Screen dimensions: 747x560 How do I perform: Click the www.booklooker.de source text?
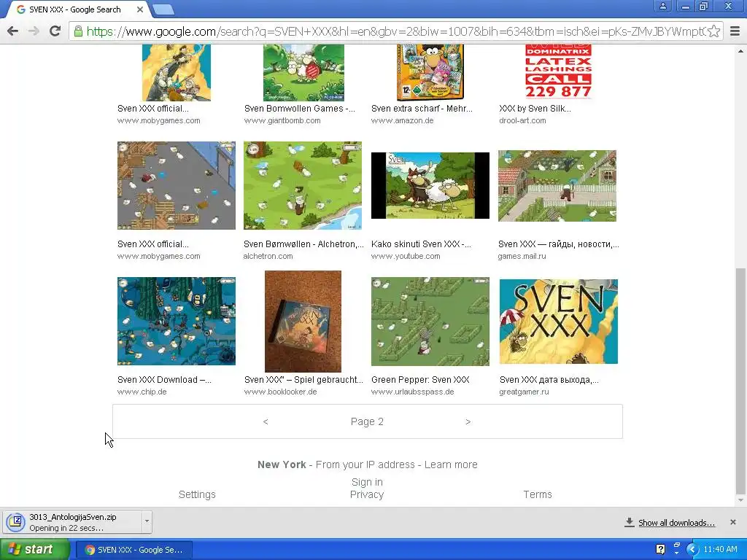(281, 392)
